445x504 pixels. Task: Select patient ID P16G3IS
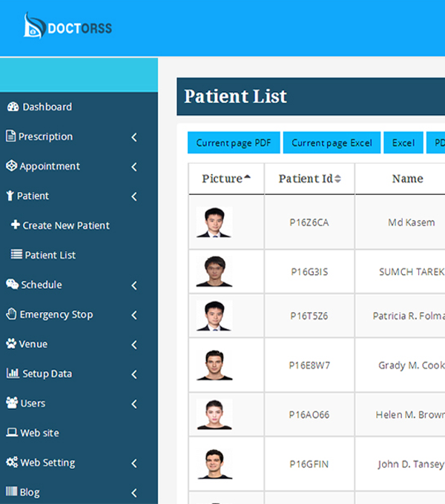[309, 272]
